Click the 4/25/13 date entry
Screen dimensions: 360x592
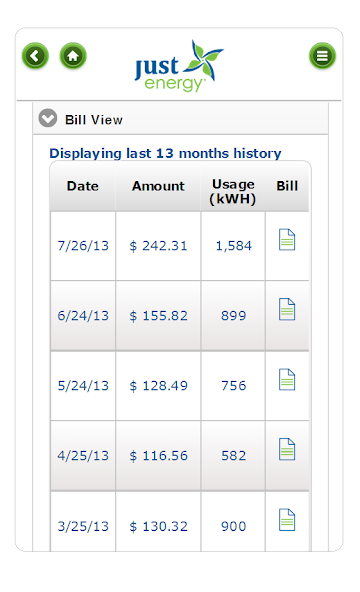pyautogui.click(x=83, y=456)
